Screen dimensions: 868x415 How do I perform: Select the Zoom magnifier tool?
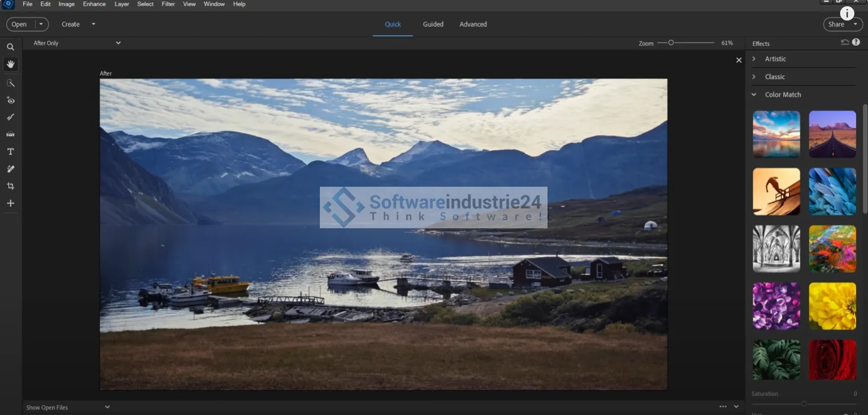coord(10,47)
